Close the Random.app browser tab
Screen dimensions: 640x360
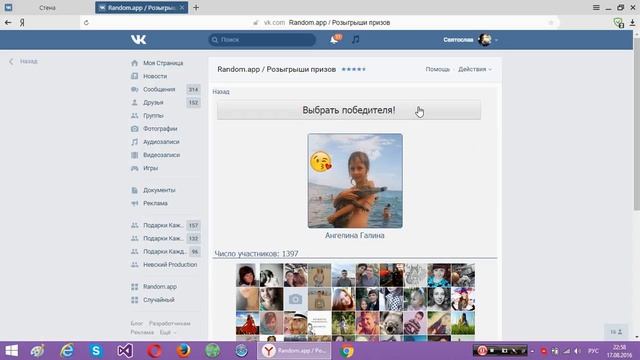182,7
